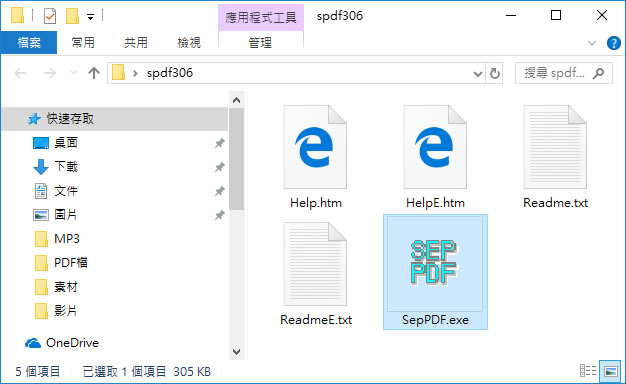Open the 檢視 ribbon tab

pos(189,42)
